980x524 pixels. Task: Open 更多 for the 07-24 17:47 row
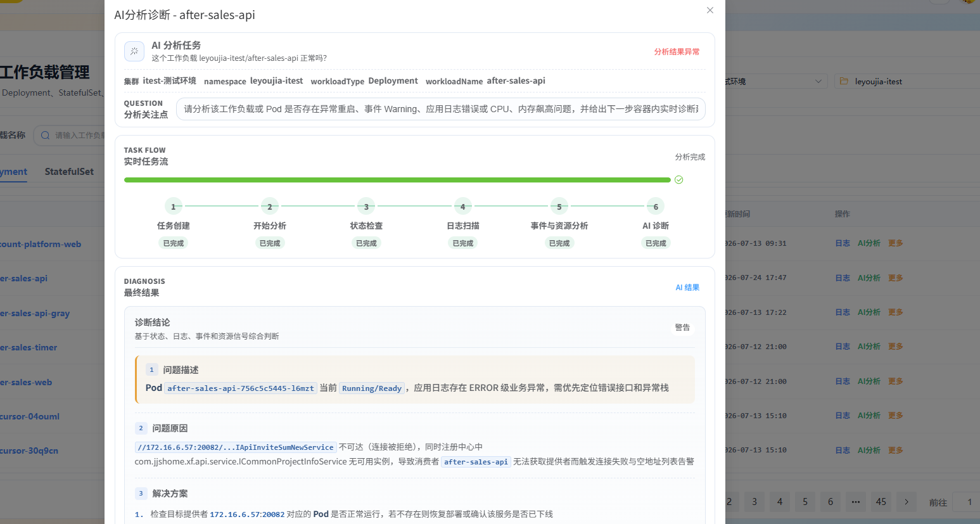[896, 278]
